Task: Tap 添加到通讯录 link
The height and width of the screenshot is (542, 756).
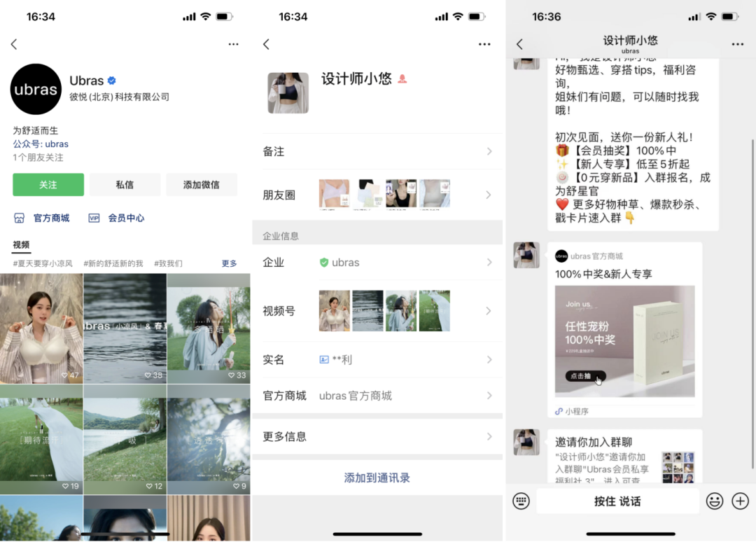Action: [x=377, y=478]
